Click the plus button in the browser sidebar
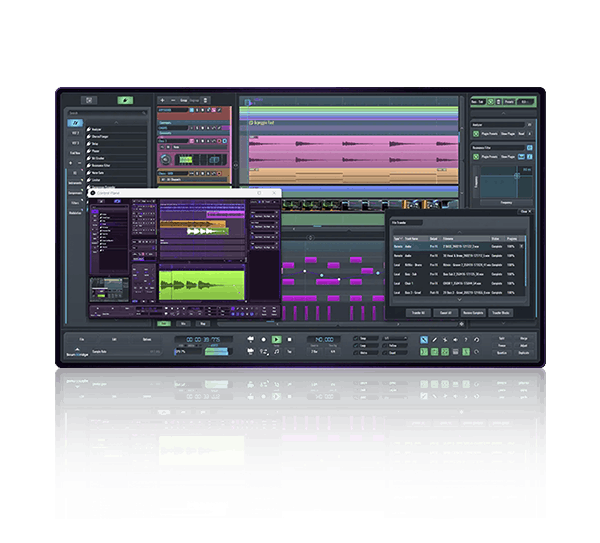This screenshot has width=600, height=543. point(70,163)
